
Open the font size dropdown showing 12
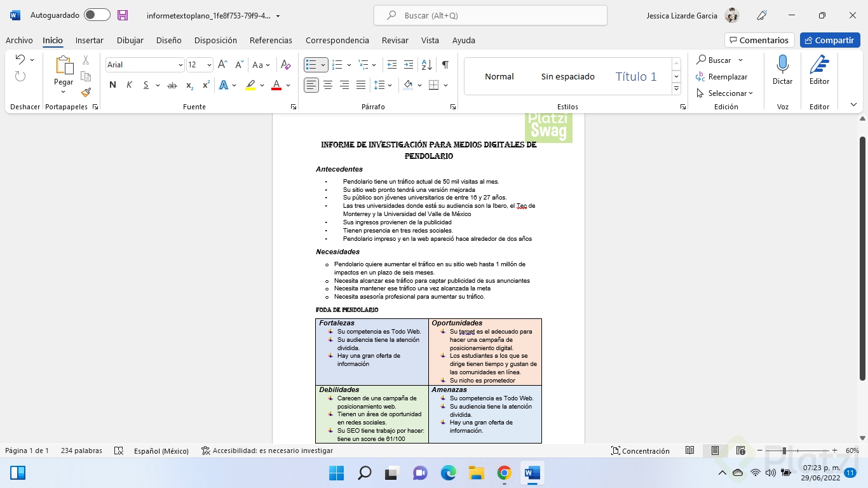tap(209, 65)
